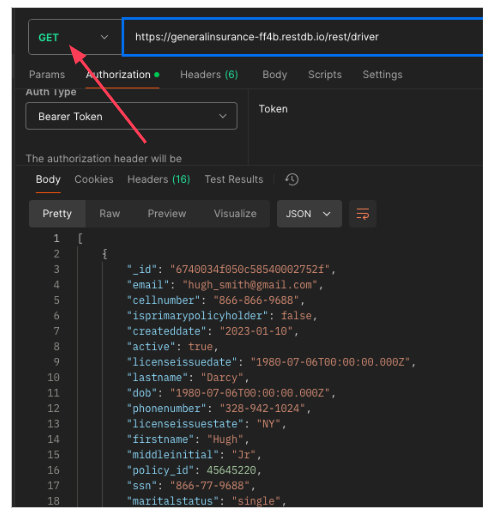Click the ssn value "866-77-9688"
The width and height of the screenshot is (491, 515).
pos(210,486)
